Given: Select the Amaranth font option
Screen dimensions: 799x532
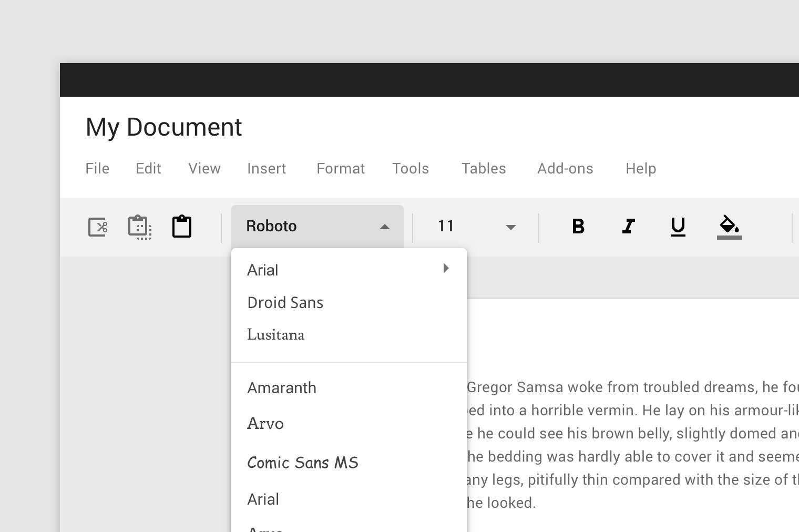Looking at the screenshot, I should tap(282, 388).
